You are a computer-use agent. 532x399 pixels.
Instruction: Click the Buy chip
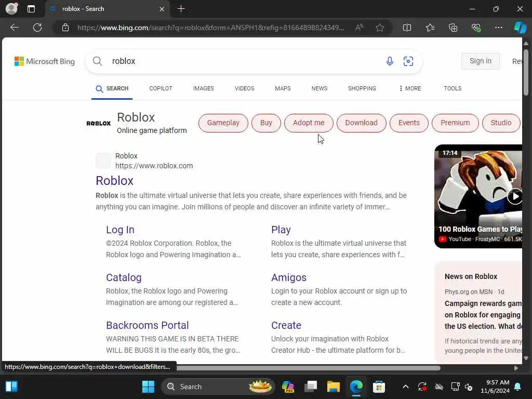point(266,123)
